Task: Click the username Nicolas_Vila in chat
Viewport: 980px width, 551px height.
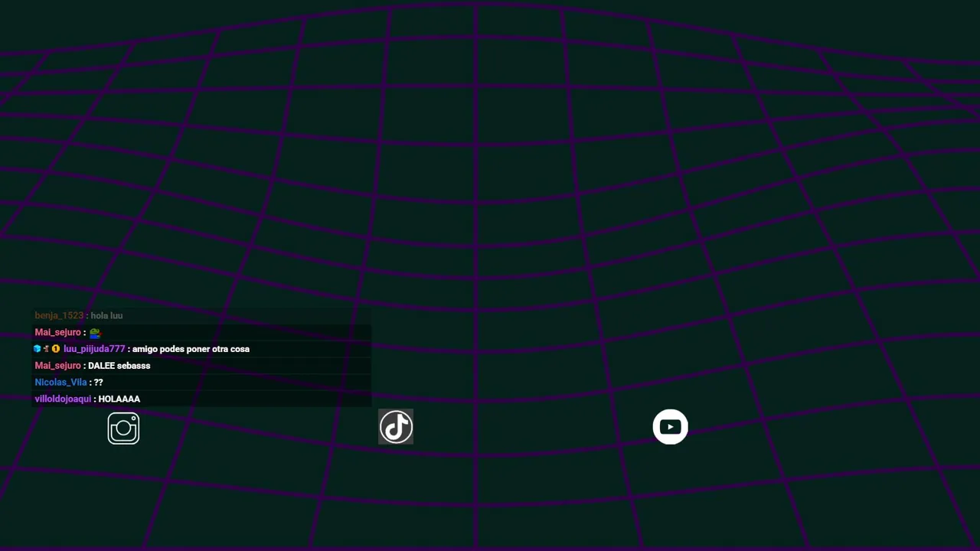Action: (60, 383)
